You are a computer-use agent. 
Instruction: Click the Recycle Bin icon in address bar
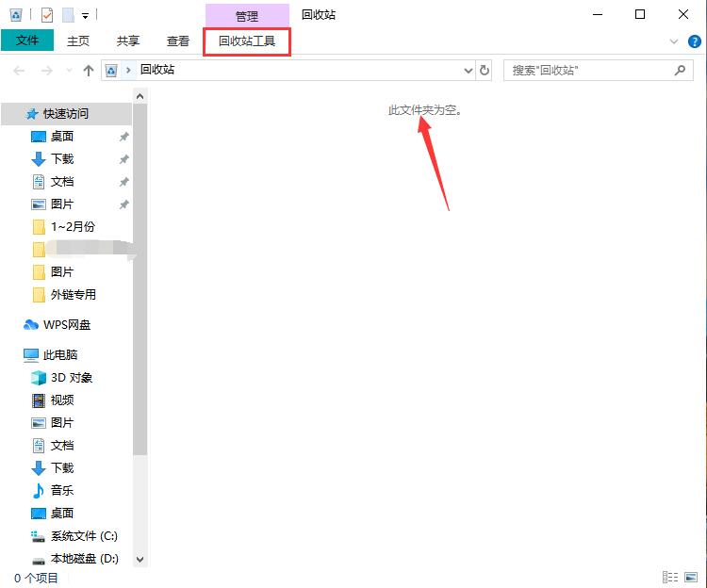pyautogui.click(x=111, y=71)
